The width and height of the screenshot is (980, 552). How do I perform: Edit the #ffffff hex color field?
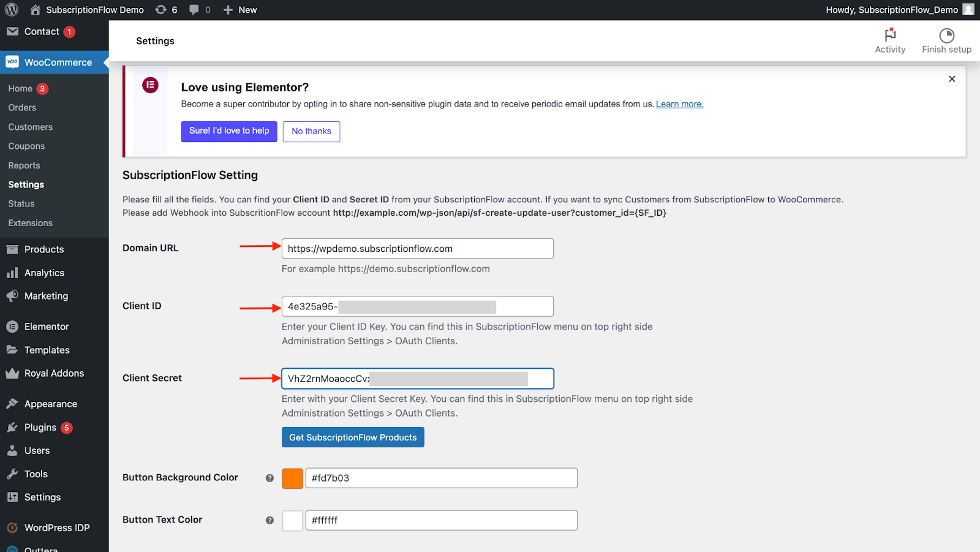pos(442,520)
